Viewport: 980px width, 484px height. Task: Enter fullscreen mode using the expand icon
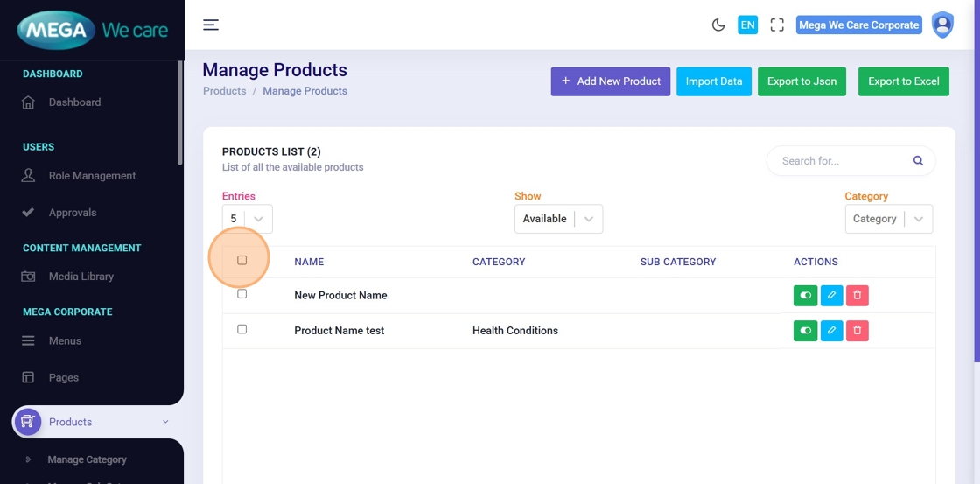coord(777,25)
